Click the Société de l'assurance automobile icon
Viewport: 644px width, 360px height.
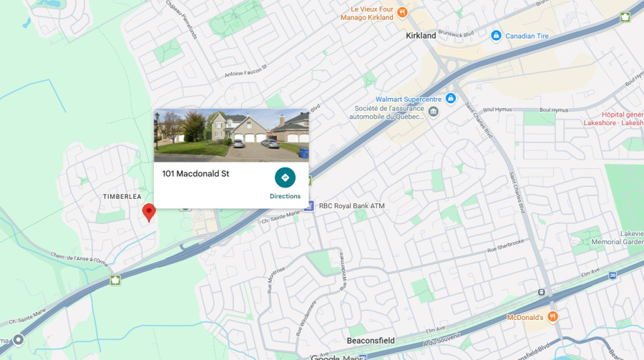(x=433, y=112)
